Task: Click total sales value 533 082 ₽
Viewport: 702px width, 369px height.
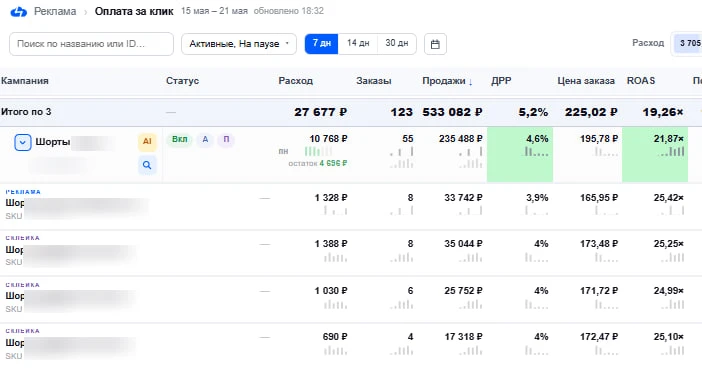Action: (452, 112)
